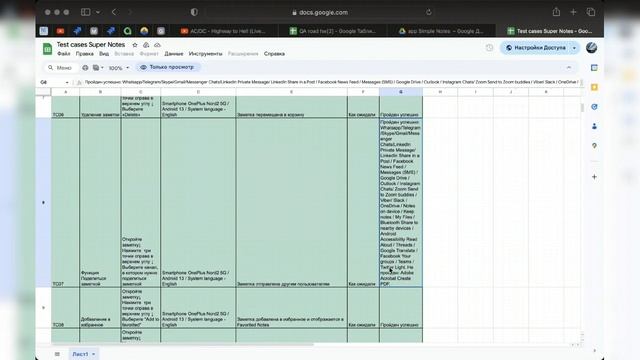Open the privacy report shield icon
The height and width of the screenshot is (360, 640).
click(194, 12)
